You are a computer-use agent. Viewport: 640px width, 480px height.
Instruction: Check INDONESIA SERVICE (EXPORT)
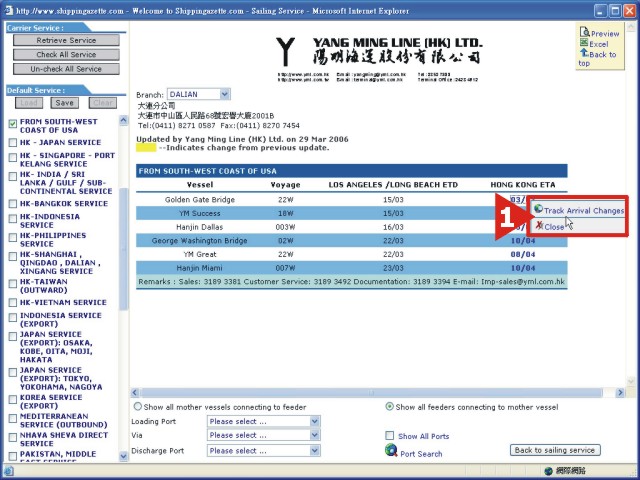click(x=13, y=317)
